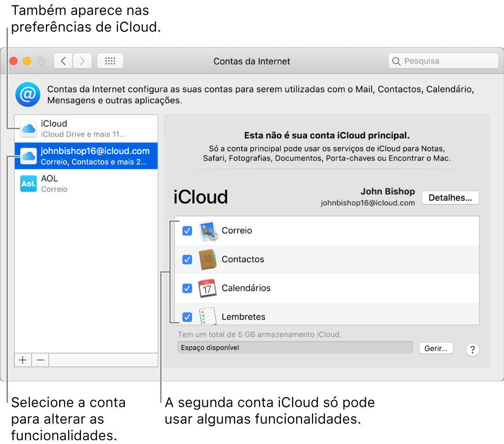Click the back navigation arrow

[63, 61]
